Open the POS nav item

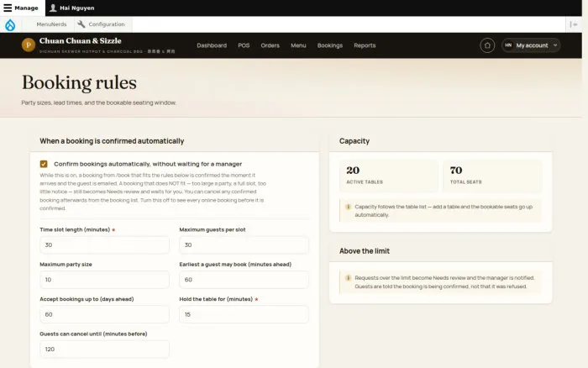[x=244, y=45]
